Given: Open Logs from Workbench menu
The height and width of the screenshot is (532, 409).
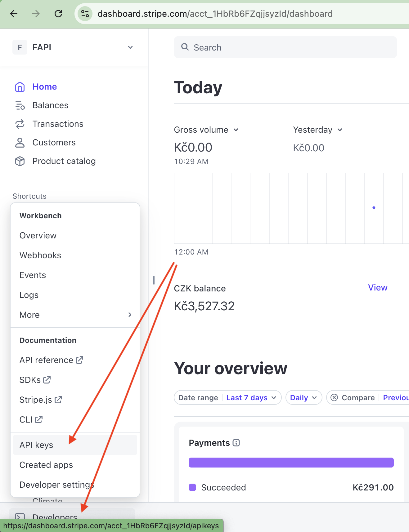Looking at the screenshot, I should (x=75, y=295).
